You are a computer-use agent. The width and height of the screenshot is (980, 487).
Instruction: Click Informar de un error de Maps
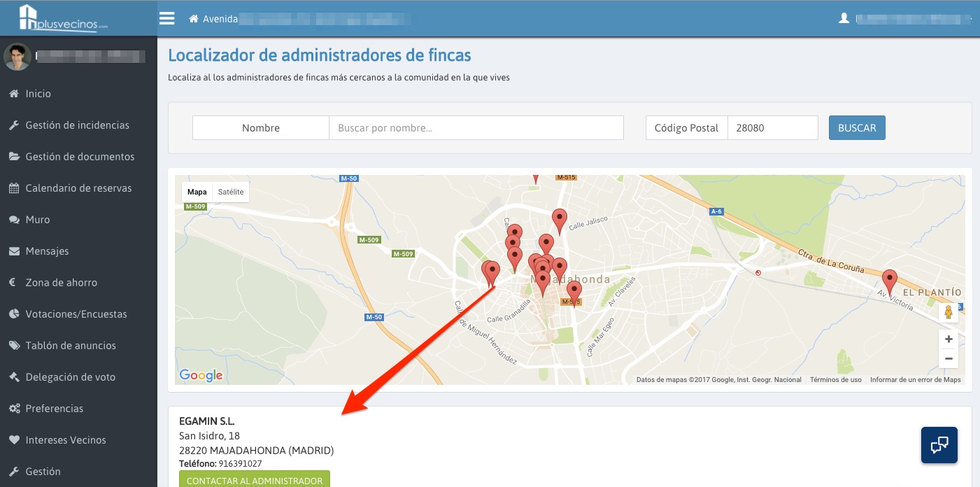click(916, 380)
